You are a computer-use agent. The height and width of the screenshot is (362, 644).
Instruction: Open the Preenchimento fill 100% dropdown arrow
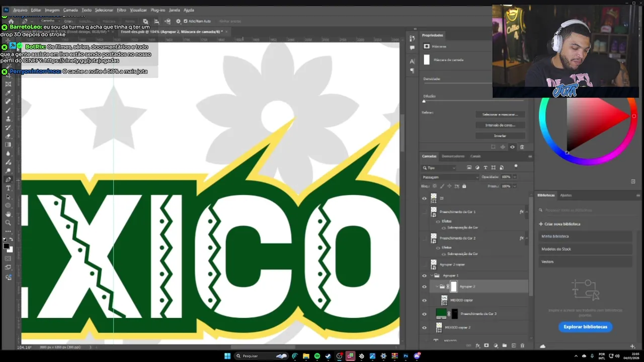(x=515, y=186)
